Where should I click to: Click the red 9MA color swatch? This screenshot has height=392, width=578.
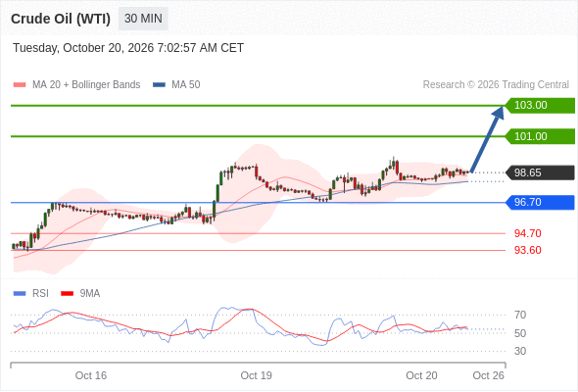67,294
